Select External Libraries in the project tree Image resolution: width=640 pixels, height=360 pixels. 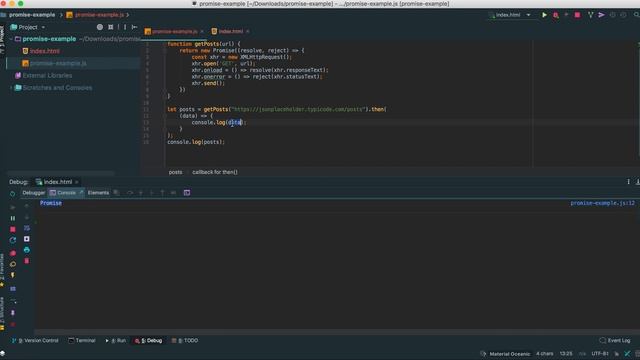pyautogui.click(x=47, y=76)
